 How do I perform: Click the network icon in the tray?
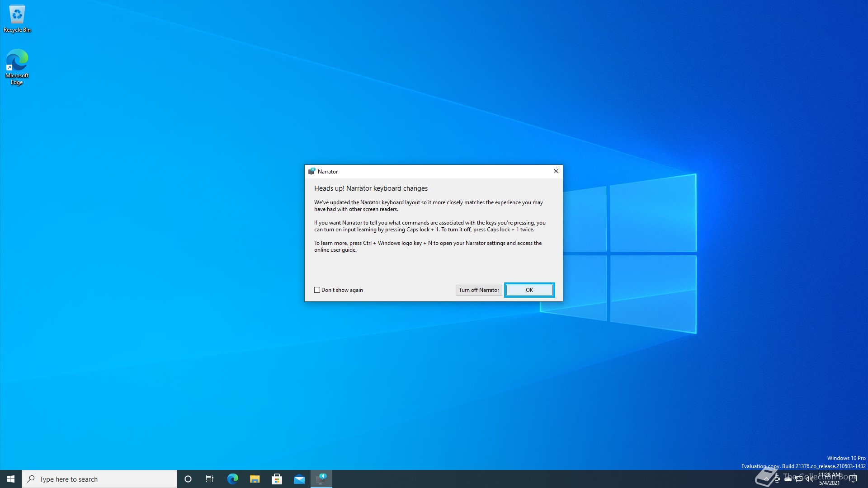(798, 479)
